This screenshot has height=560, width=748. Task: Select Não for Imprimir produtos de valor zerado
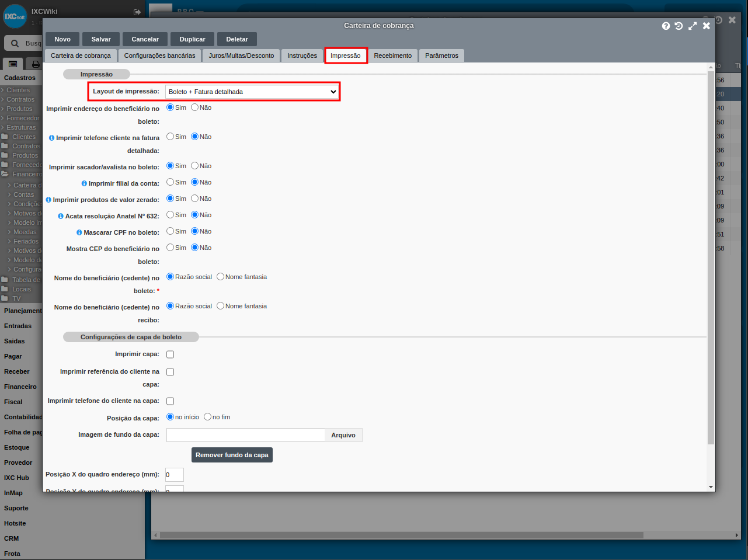(x=195, y=199)
